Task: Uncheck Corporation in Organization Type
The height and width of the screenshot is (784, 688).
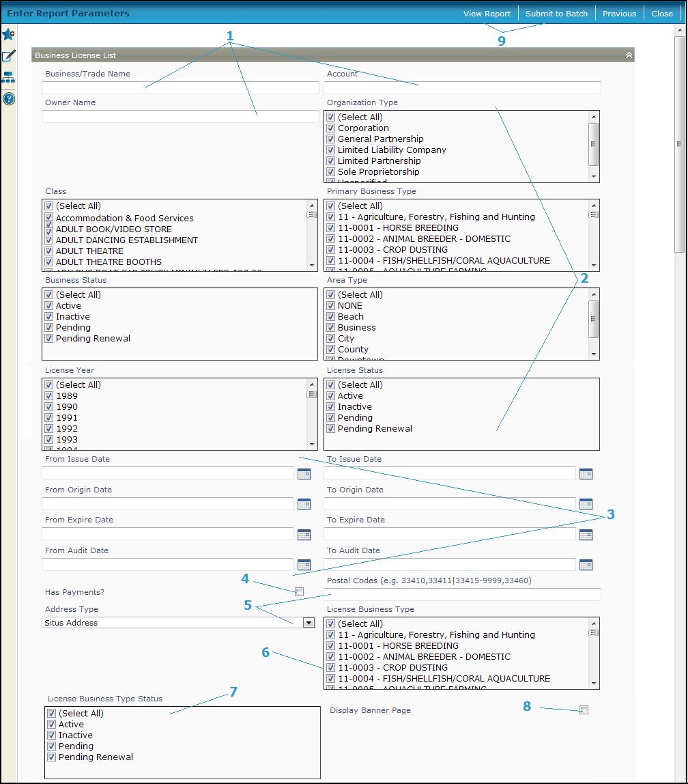Action: tap(330, 128)
